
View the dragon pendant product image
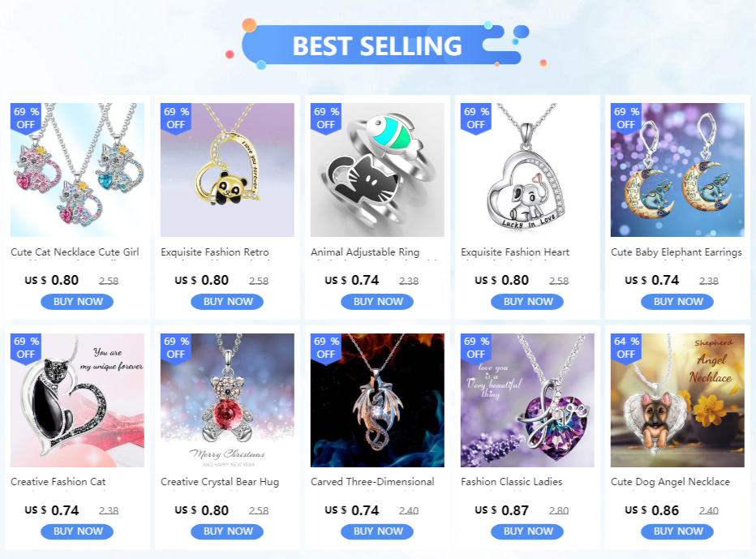click(x=377, y=400)
